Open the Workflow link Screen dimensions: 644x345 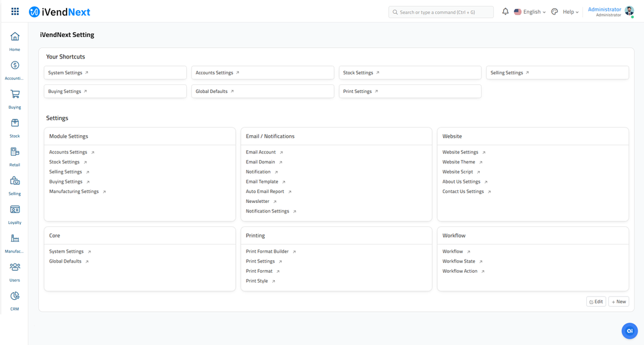(x=453, y=251)
